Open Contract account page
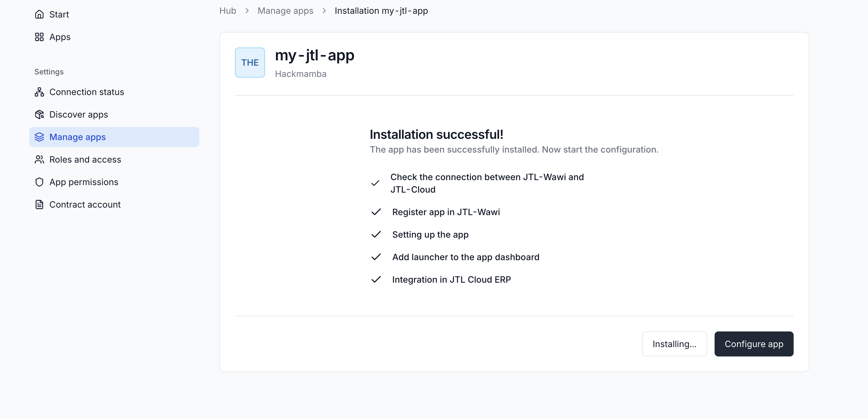The width and height of the screenshot is (868, 419). pos(114,204)
